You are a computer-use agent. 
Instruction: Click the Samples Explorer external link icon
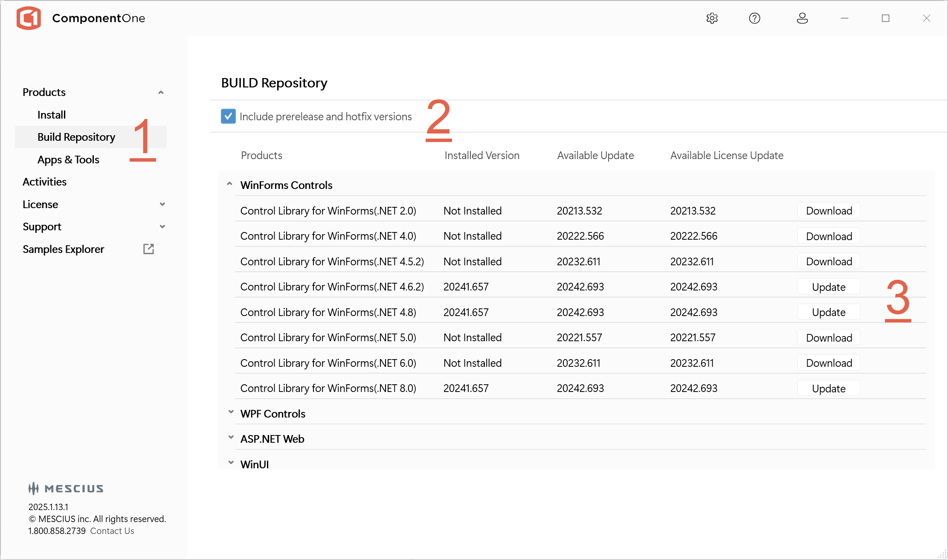coord(148,249)
